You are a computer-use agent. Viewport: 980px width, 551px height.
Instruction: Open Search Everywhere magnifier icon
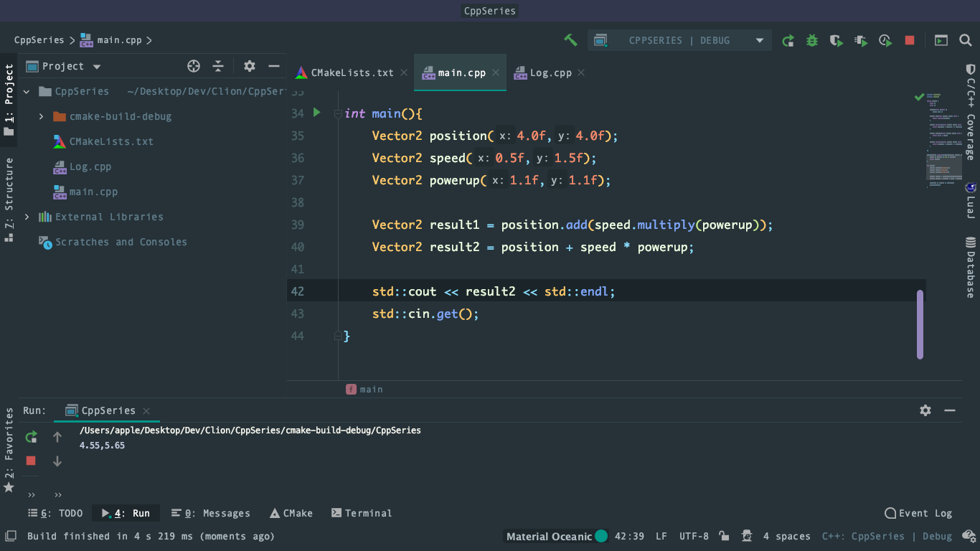[x=966, y=41]
